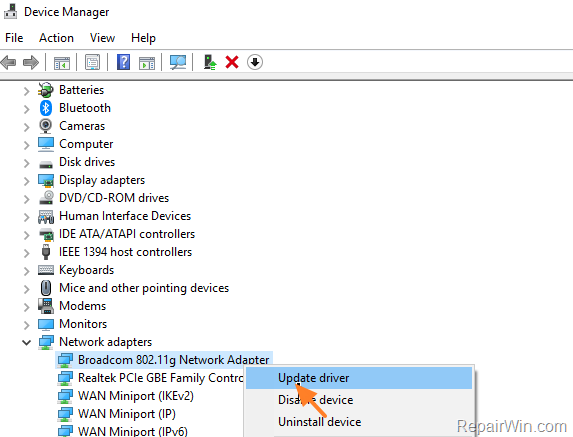Open the Action menu

[x=57, y=38]
